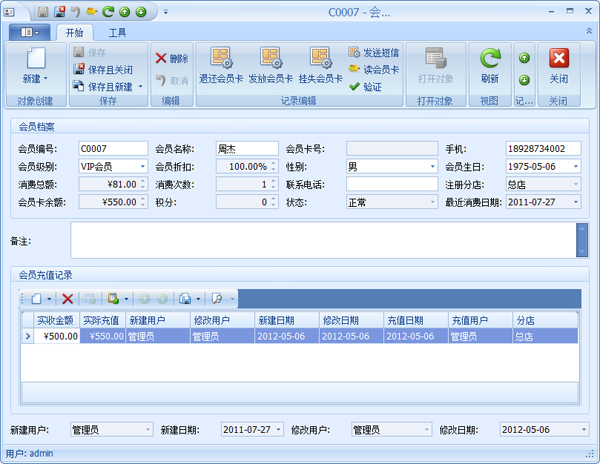Click the 备注 notes text area

[x=323, y=240]
